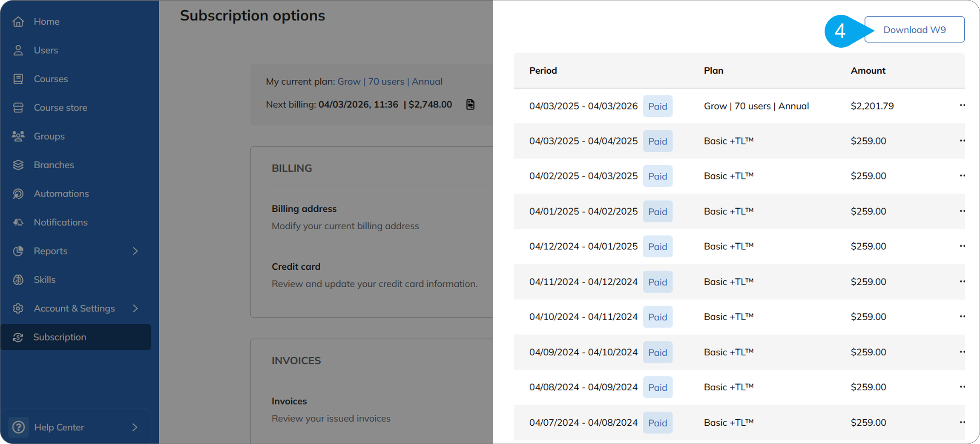The image size is (980, 444).
Task: Click the Courses icon in sidebar
Action: pos(18,79)
